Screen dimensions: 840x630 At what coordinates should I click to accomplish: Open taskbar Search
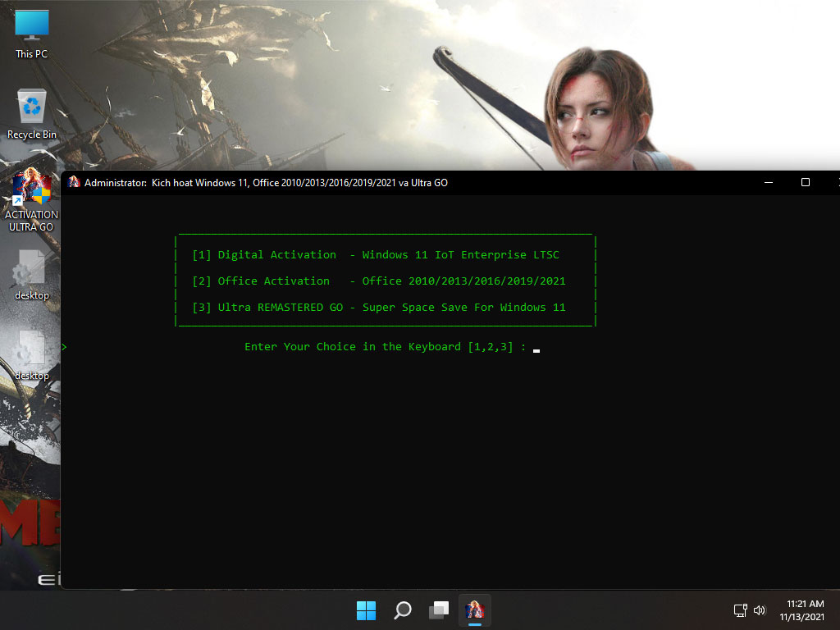tap(402, 610)
